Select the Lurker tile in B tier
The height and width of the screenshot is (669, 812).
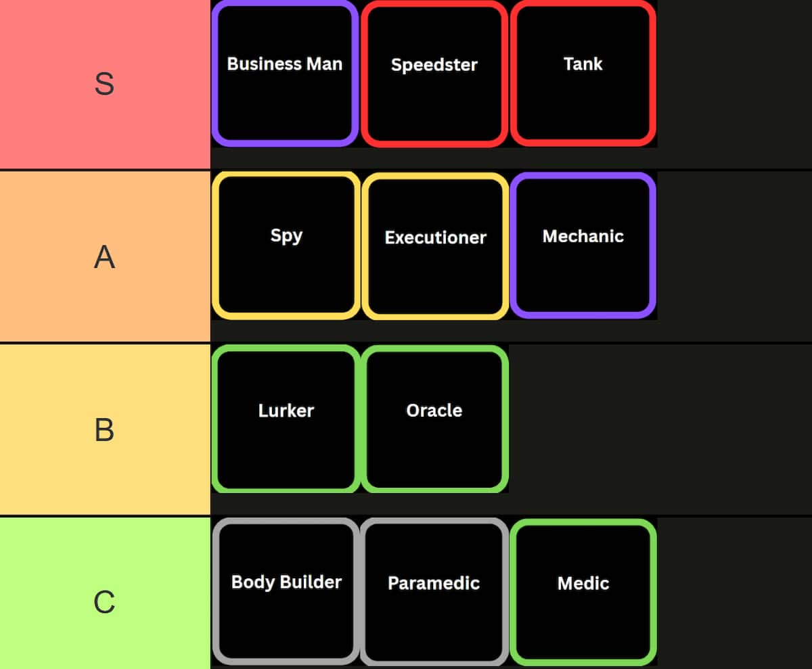click(x=286, y=419)
